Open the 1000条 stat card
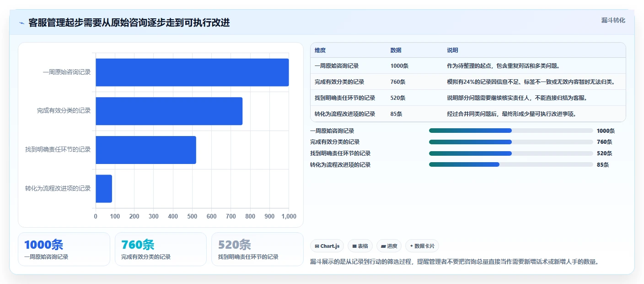Viewport: 644px width, 284px height. (64, 249)
